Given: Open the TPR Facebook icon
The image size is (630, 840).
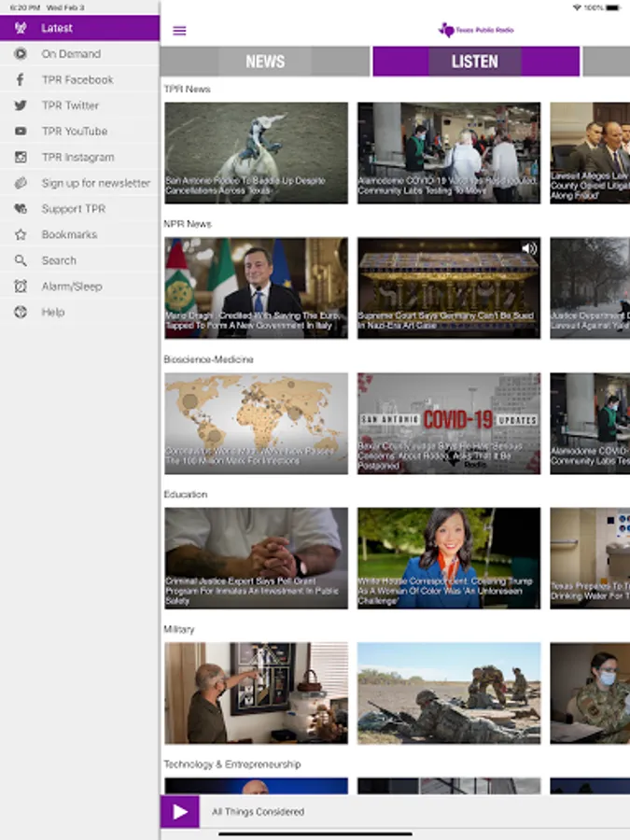Looking at the screenshot, I should 21,80.
